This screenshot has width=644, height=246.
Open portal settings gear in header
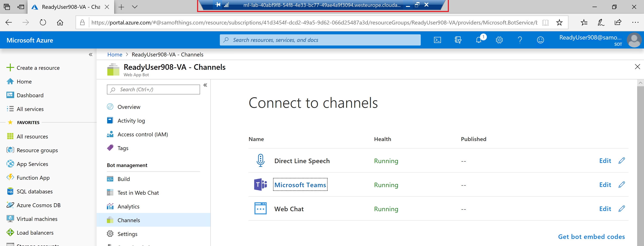(499, 40)
